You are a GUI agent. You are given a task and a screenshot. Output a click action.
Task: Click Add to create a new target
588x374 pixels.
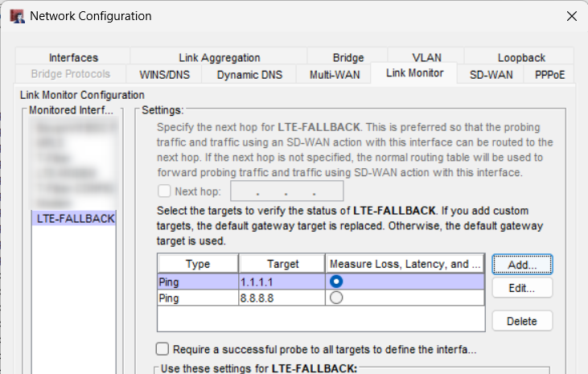coord(522,264)
